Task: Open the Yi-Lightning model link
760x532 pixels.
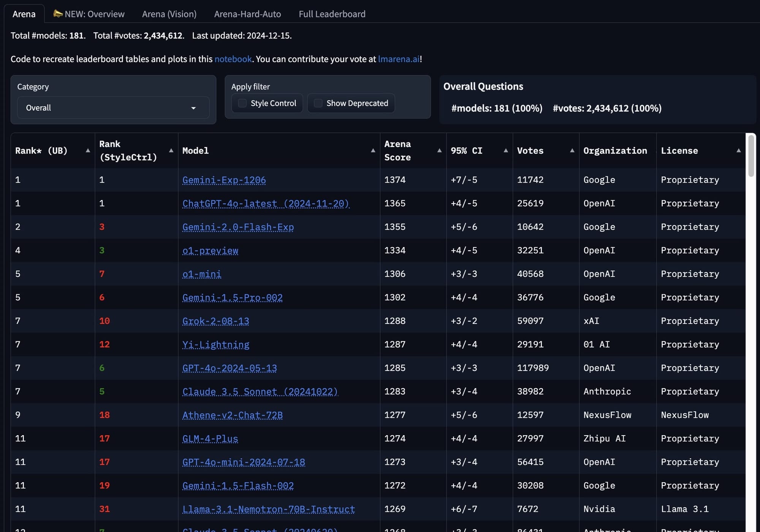Action: click(215, 345)
